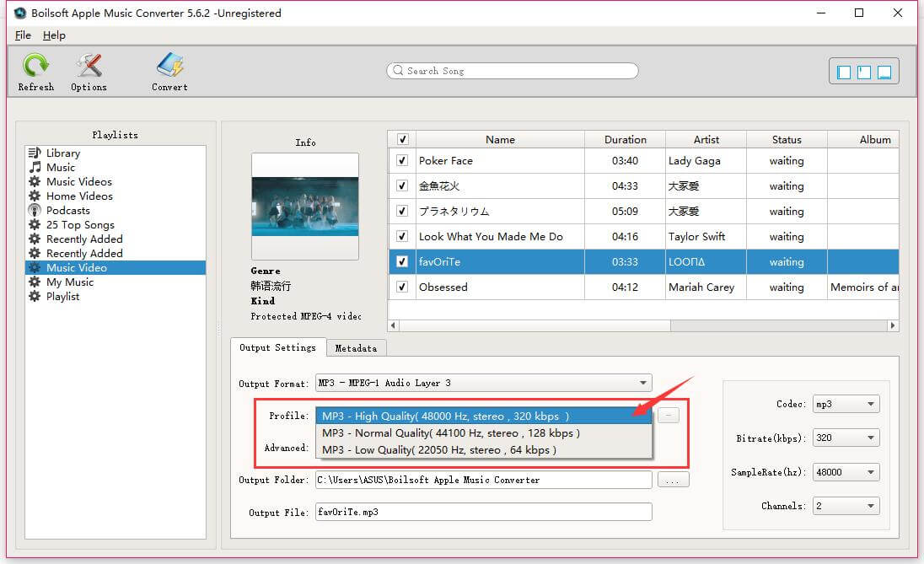Click the 04:33 duration cell
Viewport: 924px width, 564px height.
tap(626, 185)
